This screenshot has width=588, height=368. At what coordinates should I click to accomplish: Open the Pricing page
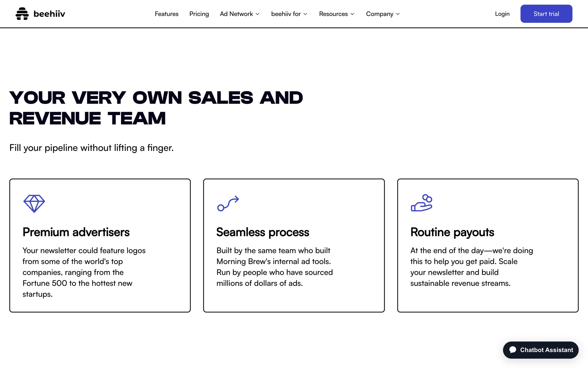(199, 14)
